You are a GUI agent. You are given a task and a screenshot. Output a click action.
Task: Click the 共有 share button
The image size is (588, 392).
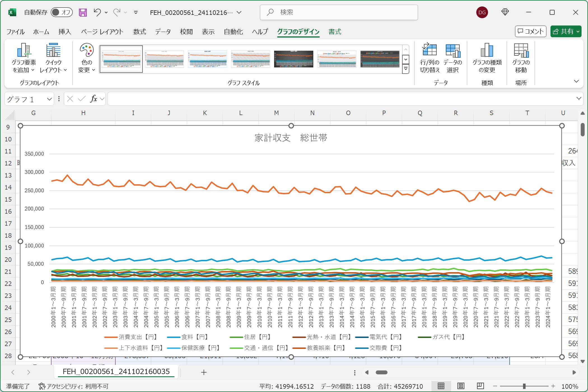[x=566, y=31]
